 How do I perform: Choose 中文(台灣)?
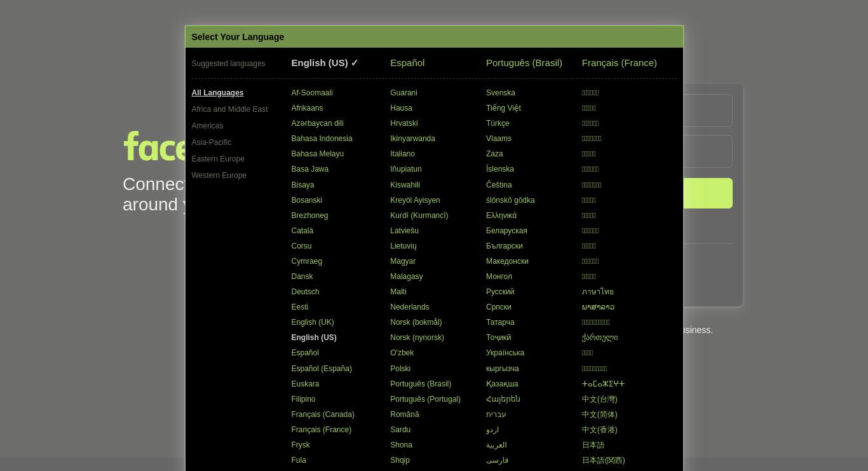click(600, 399)
